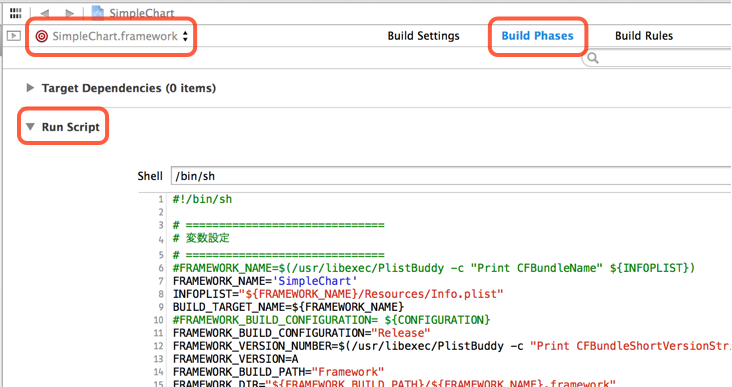This screenshot has height=387, width=732.
Task: Open the Build Rules tab
Action: 644,36
